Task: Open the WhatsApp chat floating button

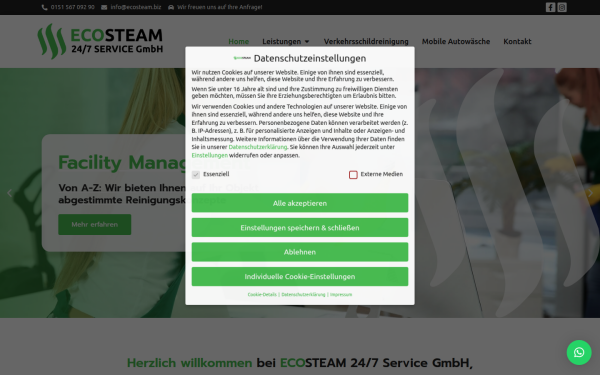Action: (579, 352)
